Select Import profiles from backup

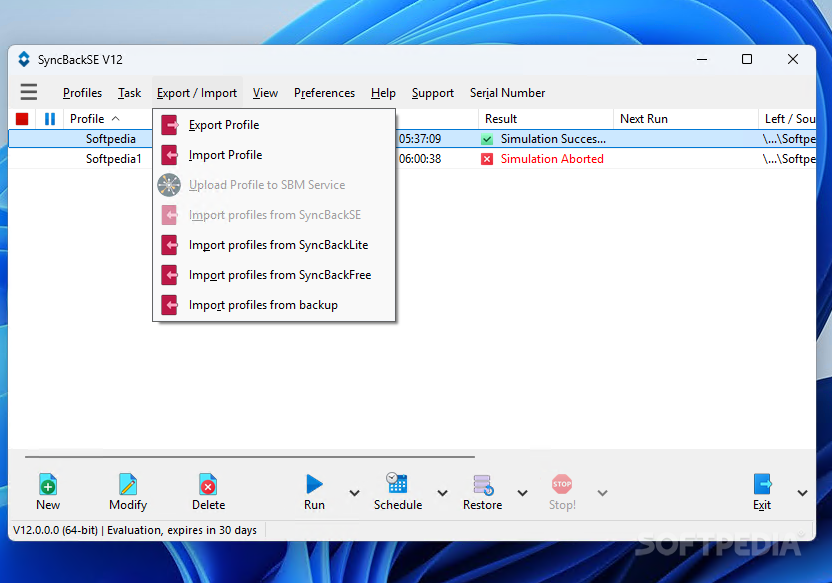point(274,305)
